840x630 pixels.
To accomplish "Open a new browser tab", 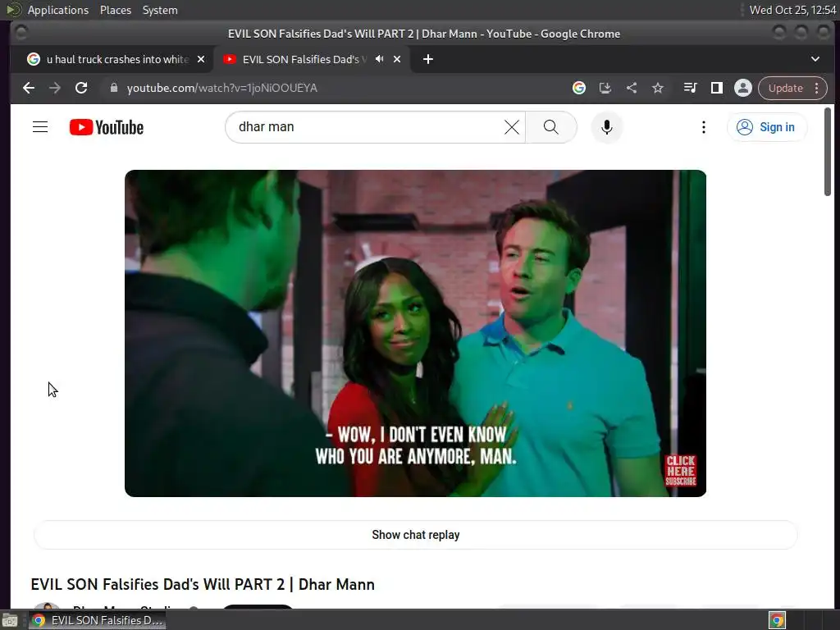I will click(x=428, y=59).
